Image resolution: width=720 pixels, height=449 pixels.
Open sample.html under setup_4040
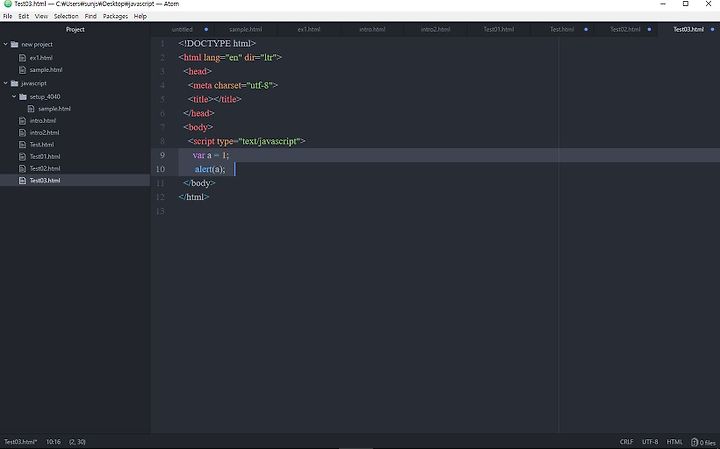[x=54, y=109]
